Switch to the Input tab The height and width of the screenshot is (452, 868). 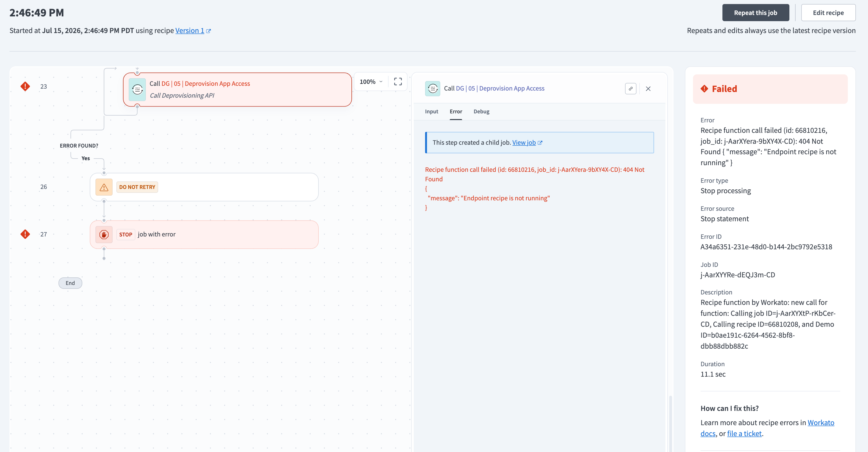pyautogui.click(x=431, y=111)
